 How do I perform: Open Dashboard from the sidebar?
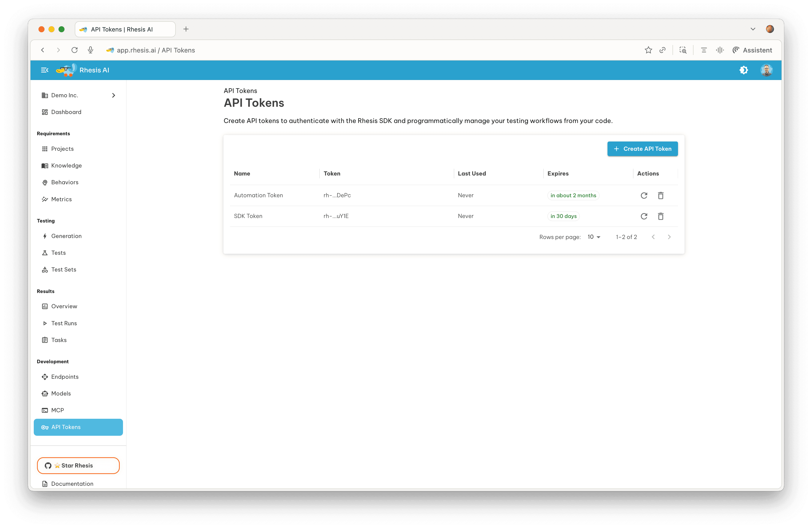point(66,112)
